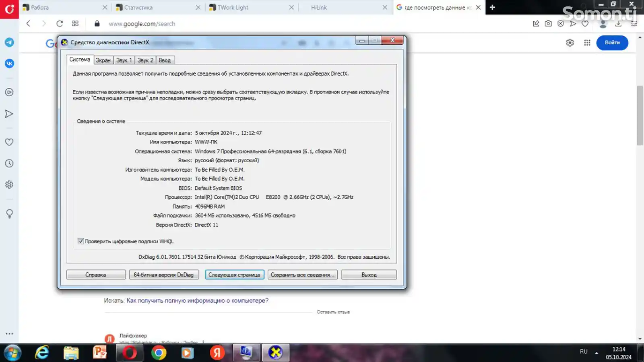Screen dimensions: 644x362
Task: Click the '64-битная версия DxDiag' button
Action: click(164, 275)
